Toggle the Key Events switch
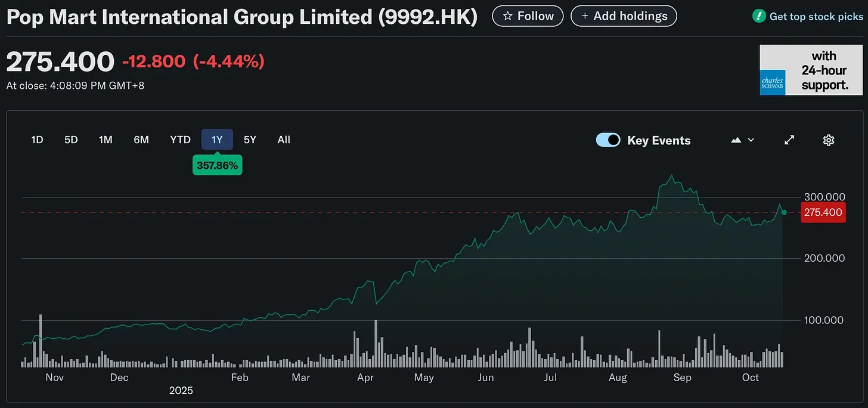Viewport: 868px width, 408px height. (x=608, y=140)
